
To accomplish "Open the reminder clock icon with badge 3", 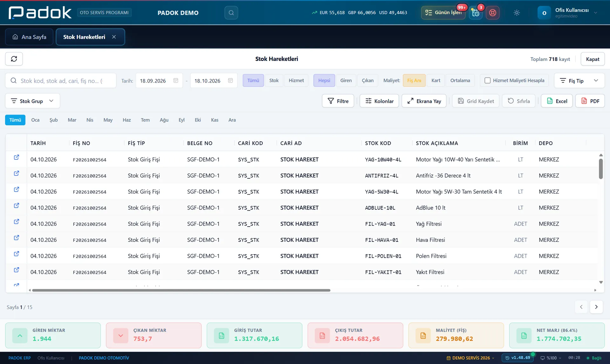I will pos(476,13).
